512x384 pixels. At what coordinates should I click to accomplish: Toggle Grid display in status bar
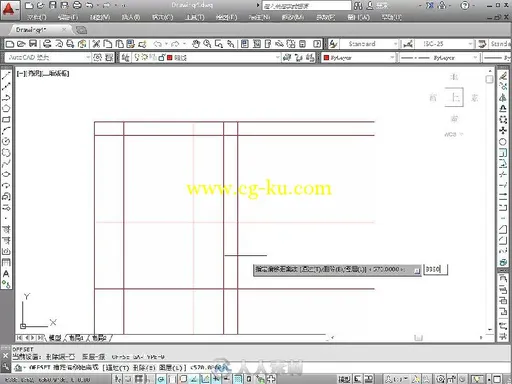pyautogui.click(x=139, y=379)
